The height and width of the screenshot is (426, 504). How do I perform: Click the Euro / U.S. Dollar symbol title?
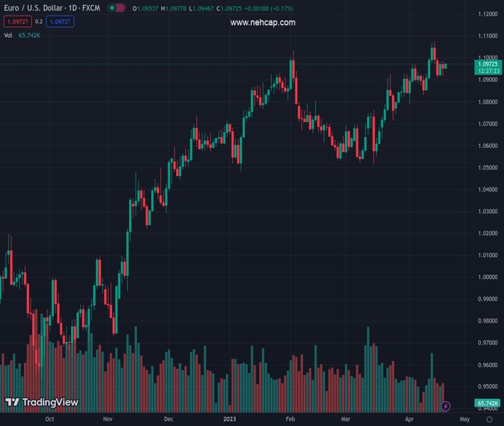coord(53,8)
